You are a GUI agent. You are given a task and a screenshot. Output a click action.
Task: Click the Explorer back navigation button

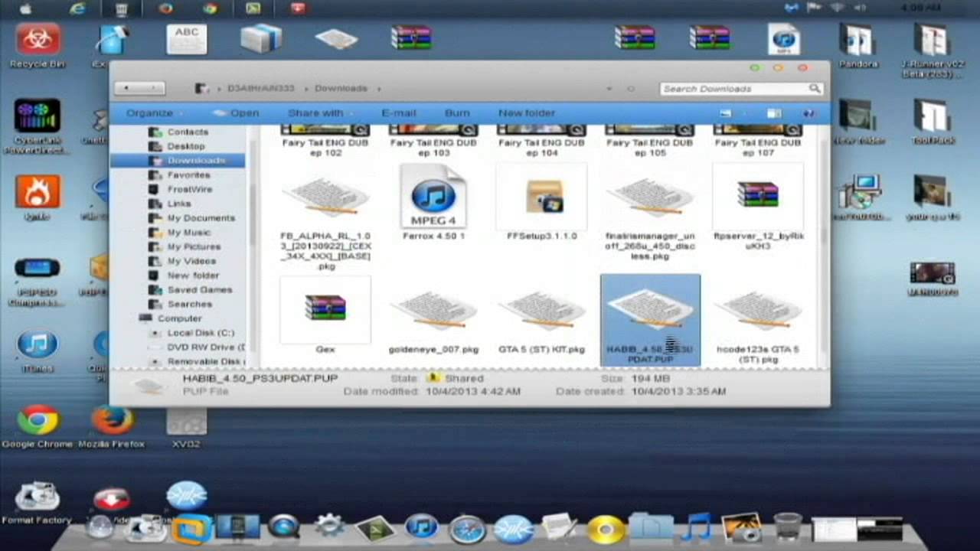(126, 89)
